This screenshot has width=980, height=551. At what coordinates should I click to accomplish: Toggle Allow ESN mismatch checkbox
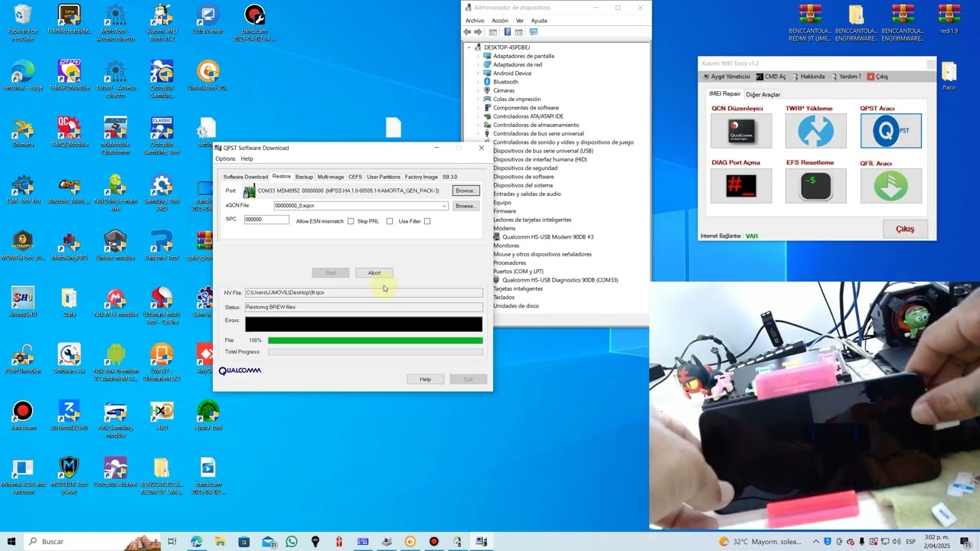pyautogui.click(x=351, y=221)
